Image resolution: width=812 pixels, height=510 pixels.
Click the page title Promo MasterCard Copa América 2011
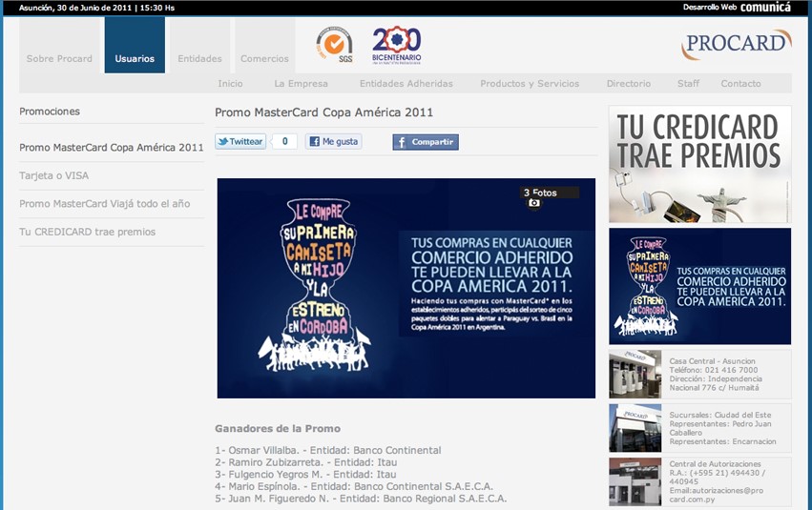(323, 112)
